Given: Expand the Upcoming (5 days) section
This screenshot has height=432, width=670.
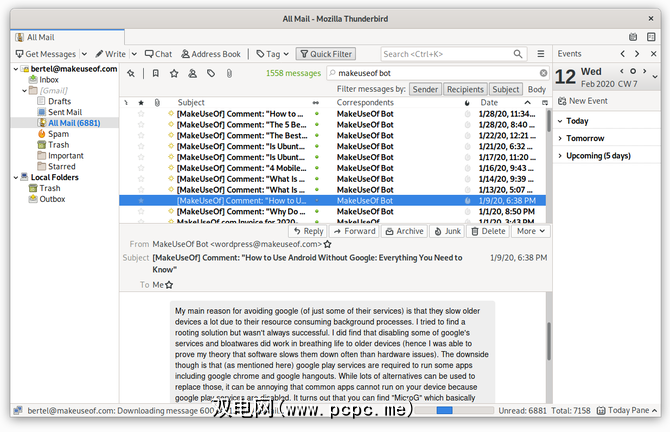Looking at the screenshot, I should pyautogui.click(x=560, y=156).
